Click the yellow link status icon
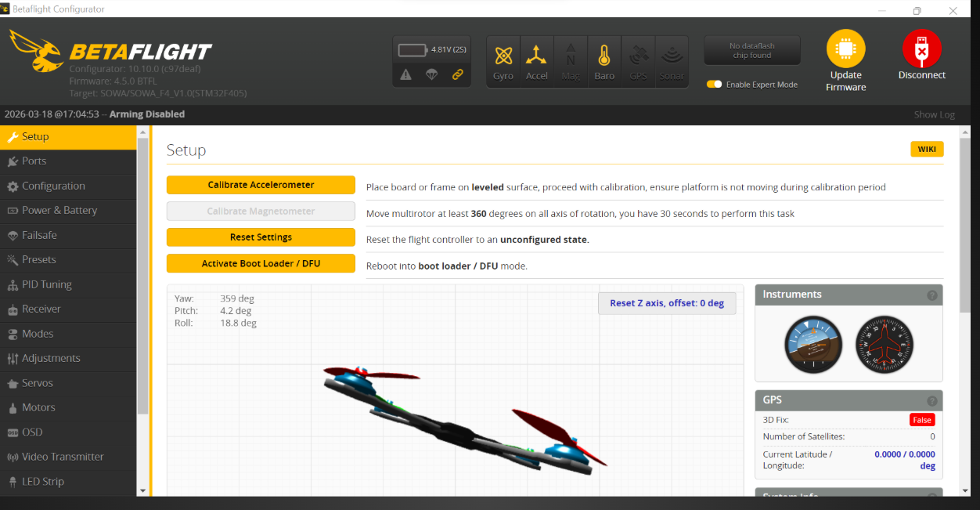Image resolution: width=980 pixels, height=510 pixels. (458, 74)
